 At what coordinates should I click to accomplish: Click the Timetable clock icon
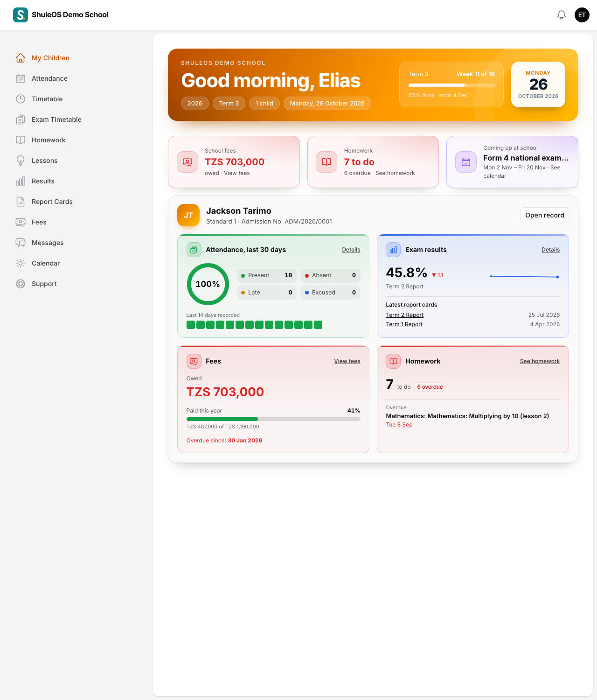click(21, 99)
